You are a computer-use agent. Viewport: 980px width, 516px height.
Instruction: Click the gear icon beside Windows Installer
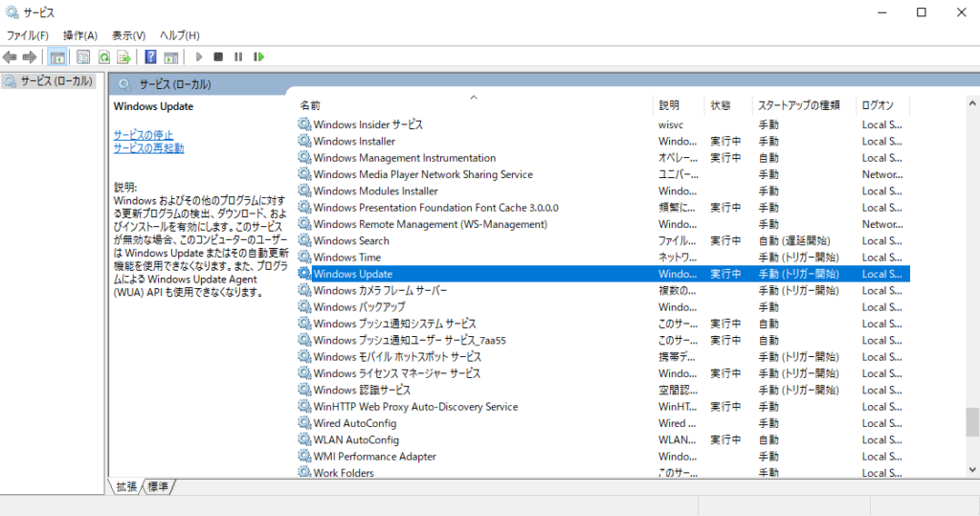click(x=304, y=141)
